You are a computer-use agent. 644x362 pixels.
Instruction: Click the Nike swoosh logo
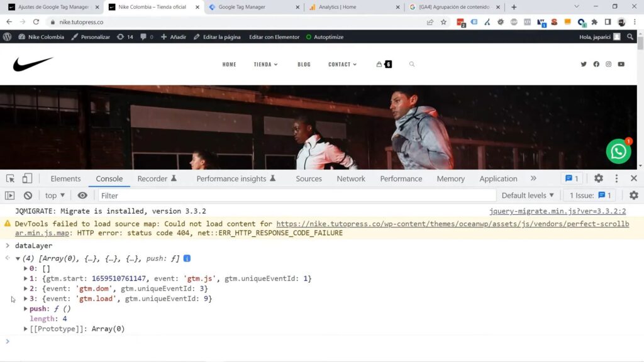coord(33,64)
